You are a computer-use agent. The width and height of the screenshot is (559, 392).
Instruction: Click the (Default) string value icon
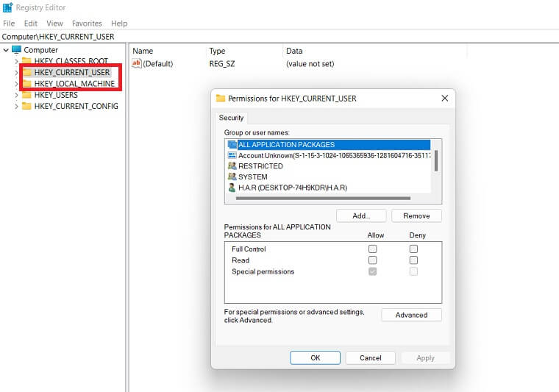coord(137,63)
